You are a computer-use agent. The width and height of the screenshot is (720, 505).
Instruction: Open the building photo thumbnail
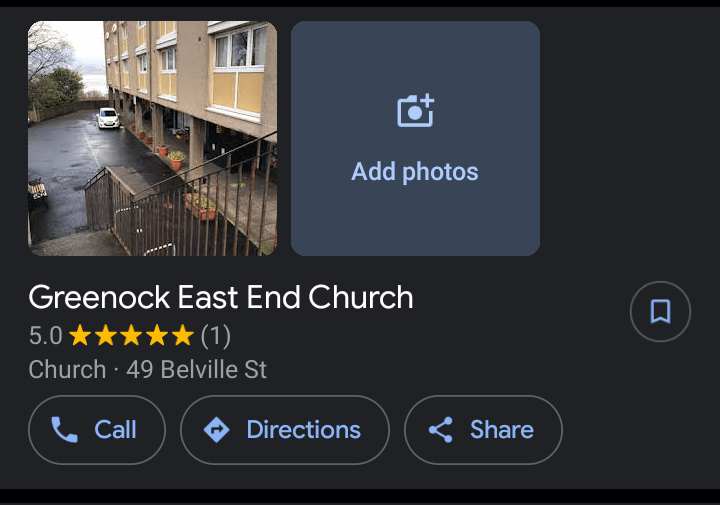152,138
